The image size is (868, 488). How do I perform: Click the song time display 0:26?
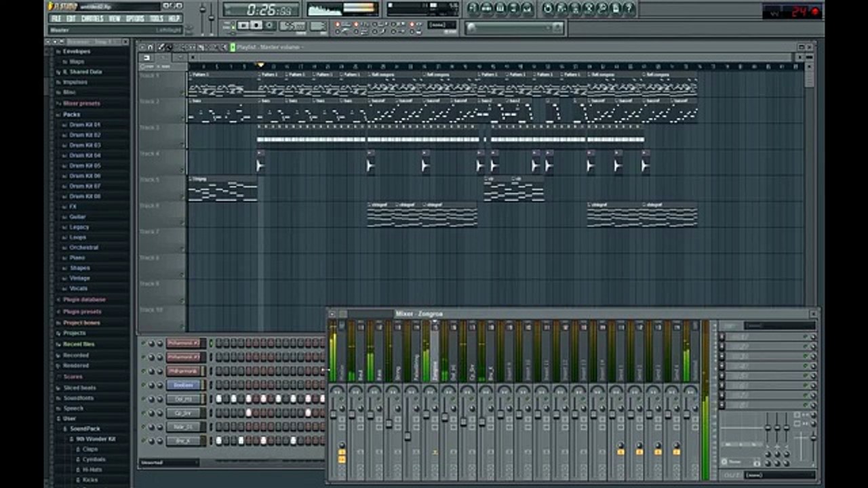point(261,9)
